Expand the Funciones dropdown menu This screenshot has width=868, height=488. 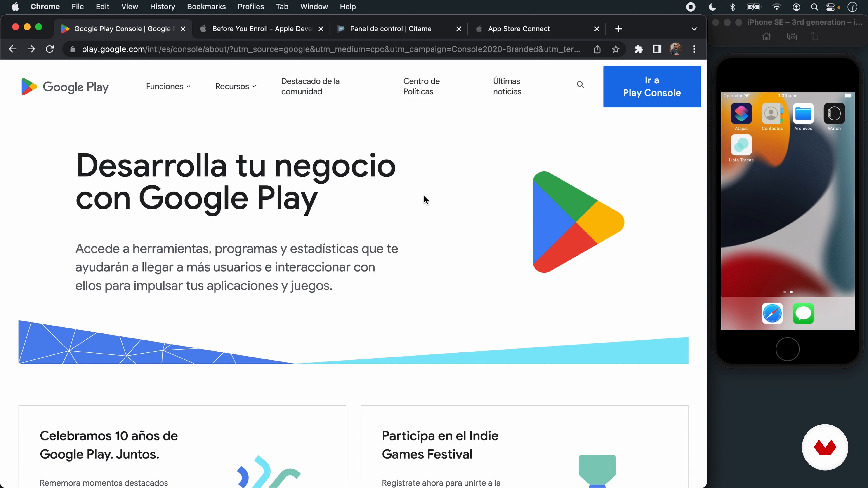pos(168,87)
